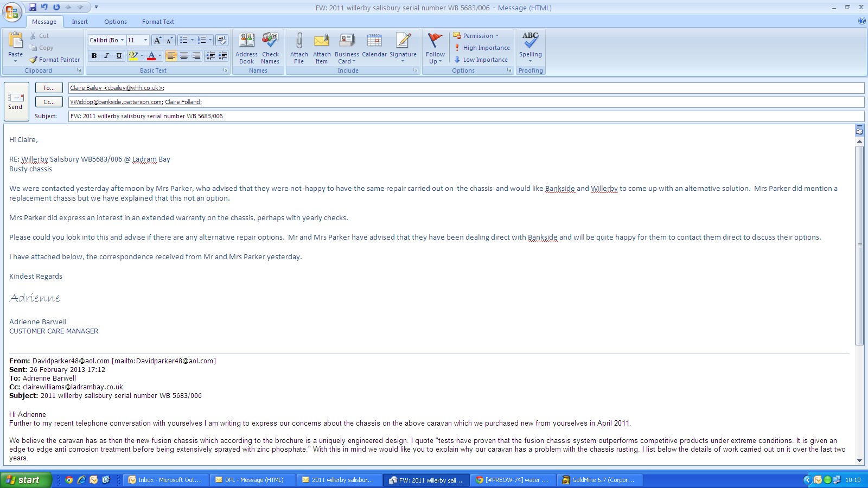Open Google Chrome from quick launch
The width and height of the screenshot is (868, 488).
[69, 480]
